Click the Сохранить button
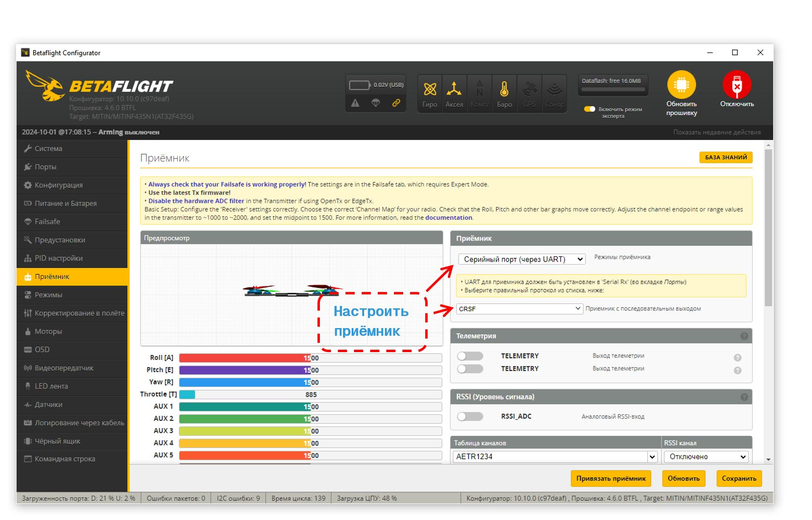This screenshot has height=520, width=812. (739, 479)
